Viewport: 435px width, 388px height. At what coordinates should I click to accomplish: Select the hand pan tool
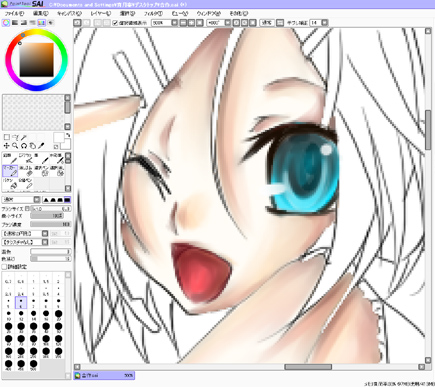(x=32, y=146)
